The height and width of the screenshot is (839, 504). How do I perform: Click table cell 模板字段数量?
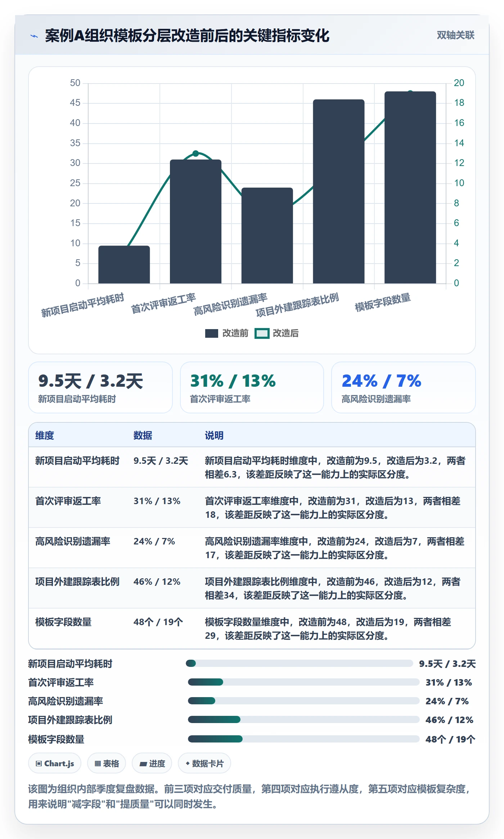point(63,622)
